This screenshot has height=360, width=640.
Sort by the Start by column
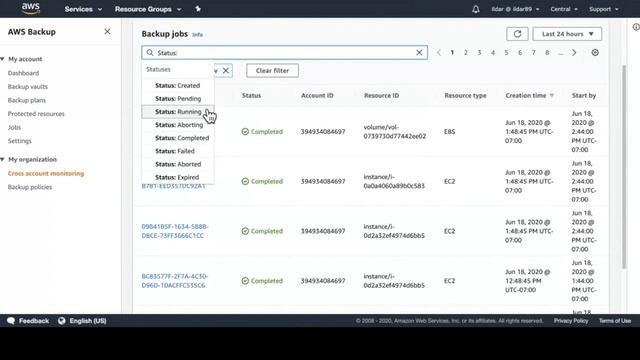(584, 96)
